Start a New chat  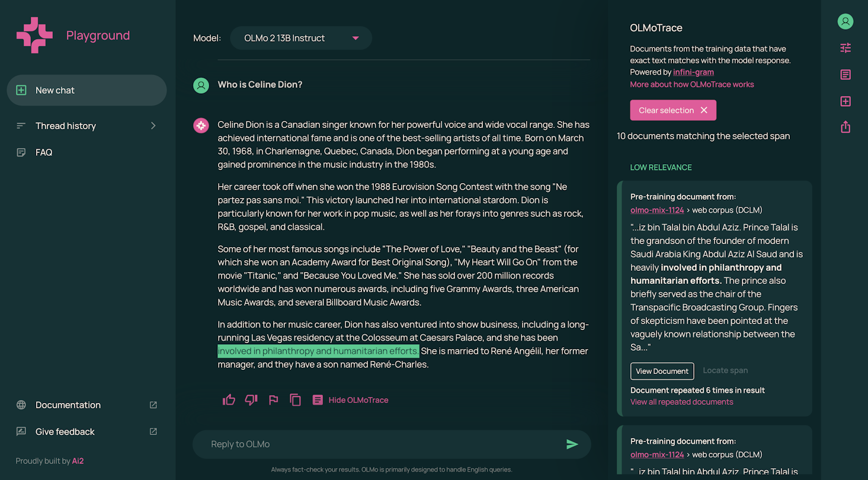click(87, 90)
